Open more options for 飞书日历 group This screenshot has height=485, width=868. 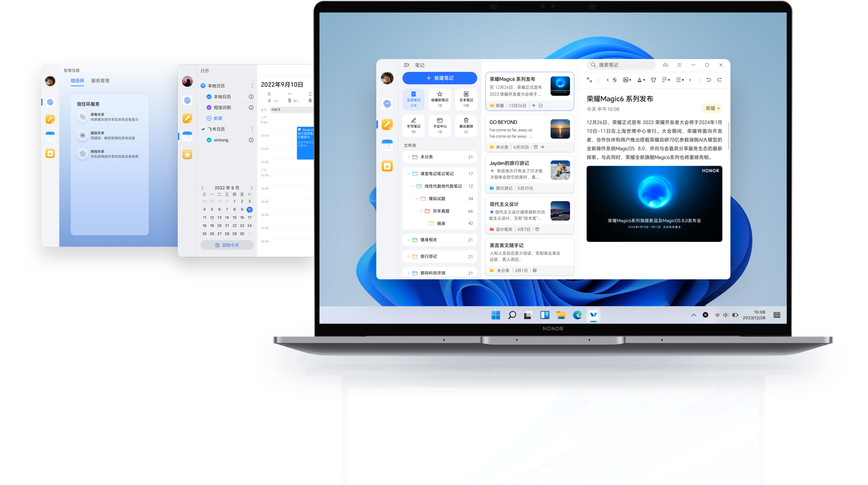click(252, 129)
